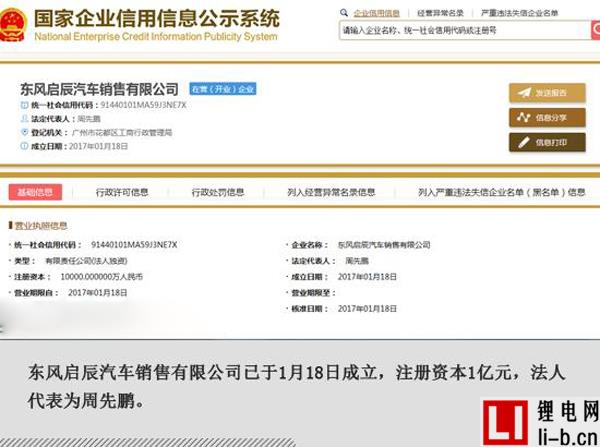The height and width of the screenshot is (447, 600).
Task: Open 列入严重违法失信企业名单（黑名单）信息 tab
Action: (x=502, y=192)
